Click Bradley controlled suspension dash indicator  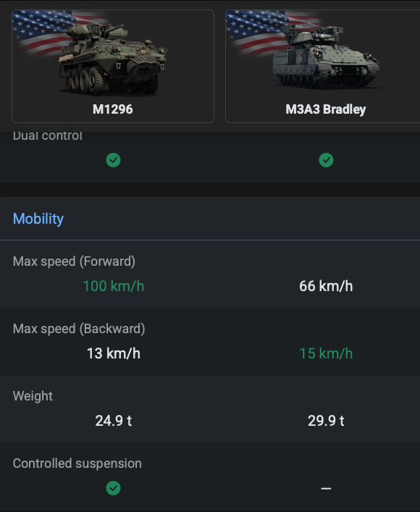[x=326, y=489]
